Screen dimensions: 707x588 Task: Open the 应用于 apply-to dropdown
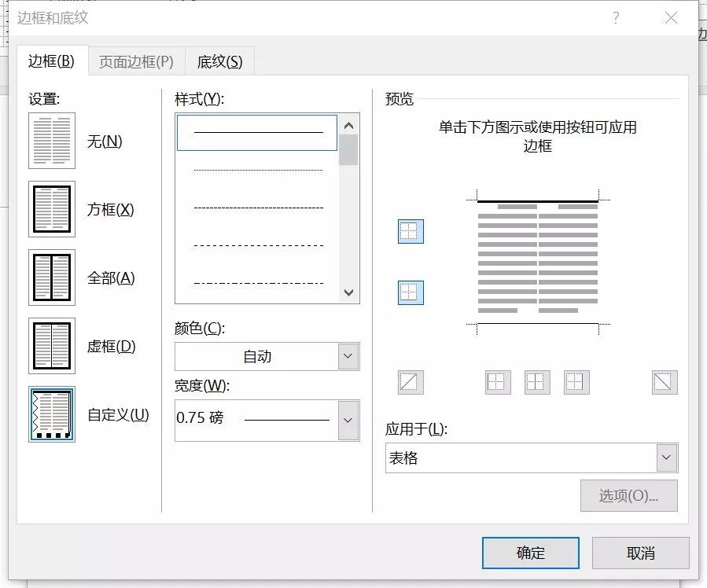(x=665, y=457)
